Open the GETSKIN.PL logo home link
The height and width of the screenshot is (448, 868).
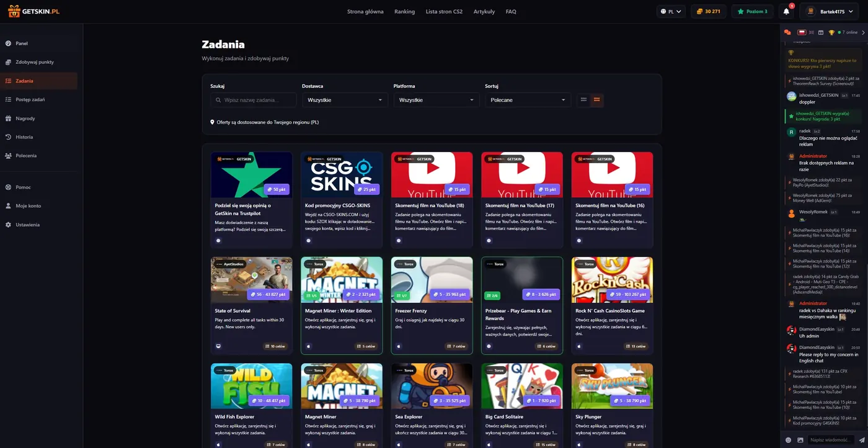33,11
